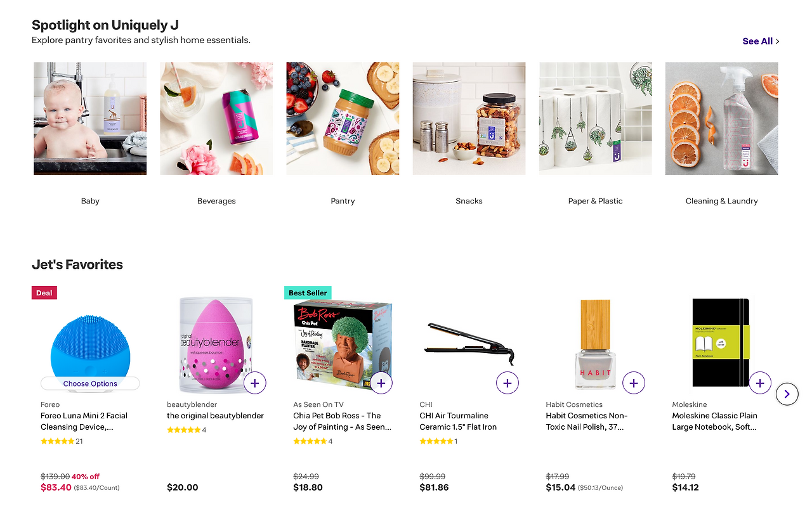Add the original beautyblender to cart
The height and width of the screenshot is (509, 812).
coord(254,383)
